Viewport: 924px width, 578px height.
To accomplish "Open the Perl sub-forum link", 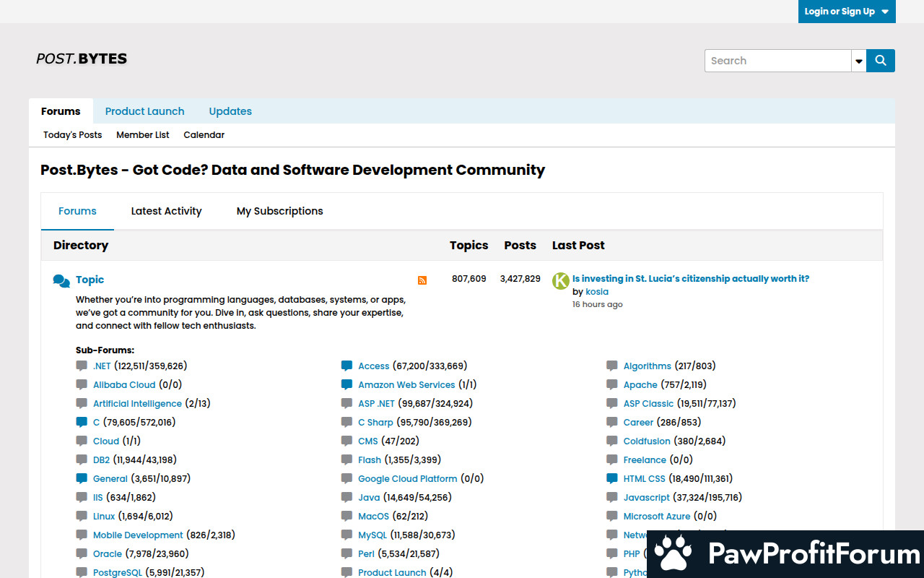I will click(366, 553).
